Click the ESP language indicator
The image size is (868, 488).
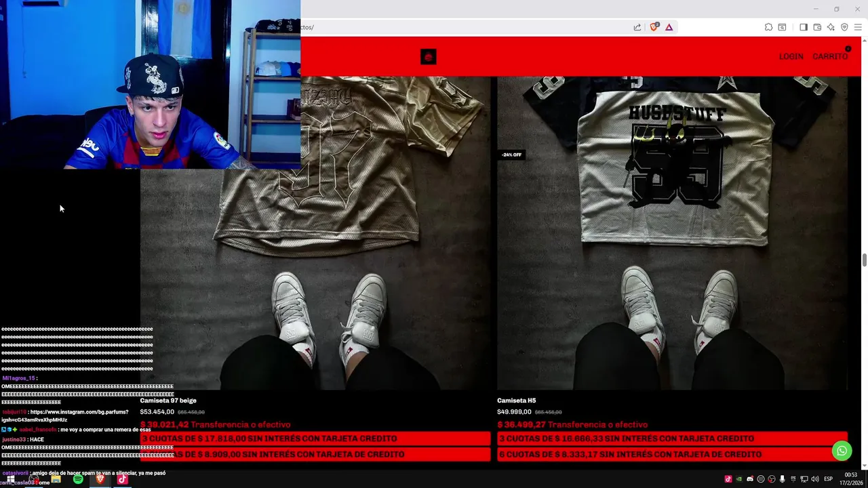click(x=828, y=479)
